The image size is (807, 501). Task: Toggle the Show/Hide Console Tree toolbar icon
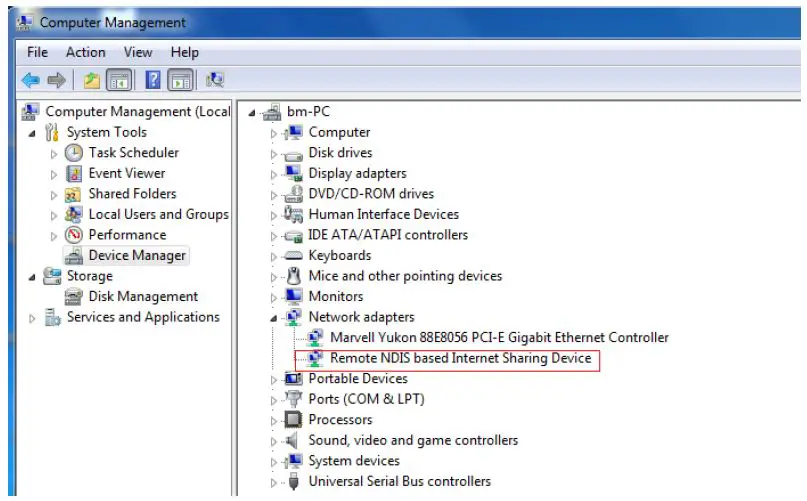[x=119, y=80]
